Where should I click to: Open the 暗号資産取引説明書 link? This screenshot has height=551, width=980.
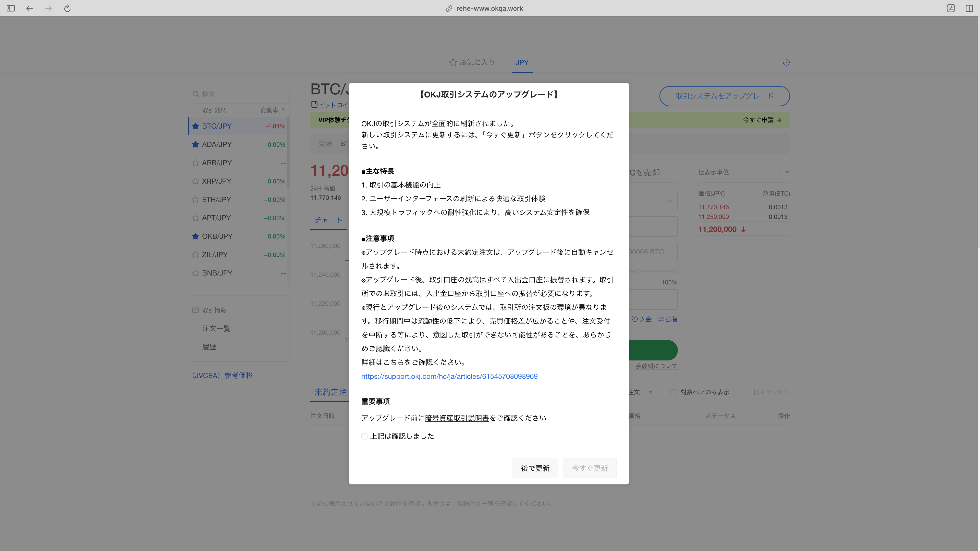(x=457, y=418)
